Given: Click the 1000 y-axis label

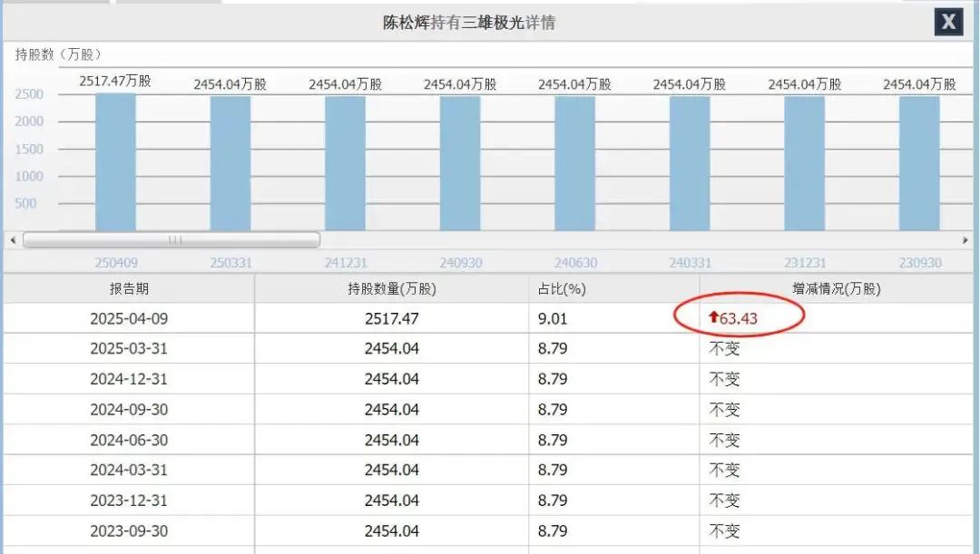Looking at the screenshot, I should click(29, 176).
